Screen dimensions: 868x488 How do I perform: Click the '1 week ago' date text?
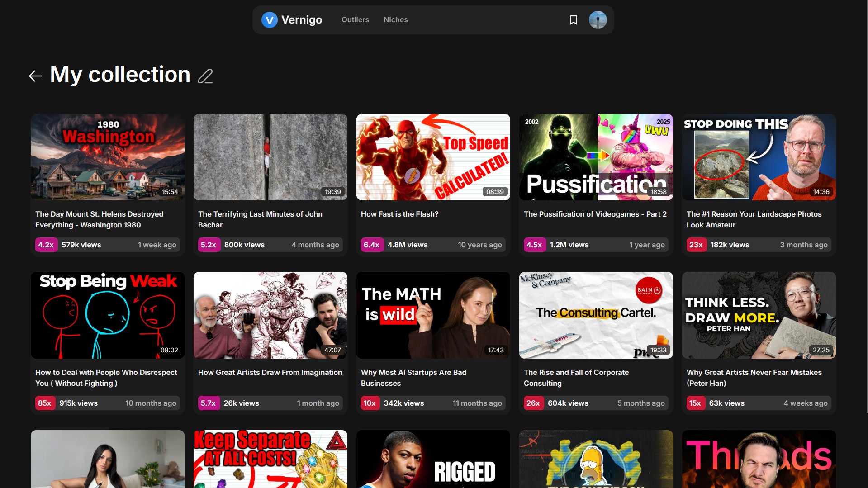coord(157,245)
